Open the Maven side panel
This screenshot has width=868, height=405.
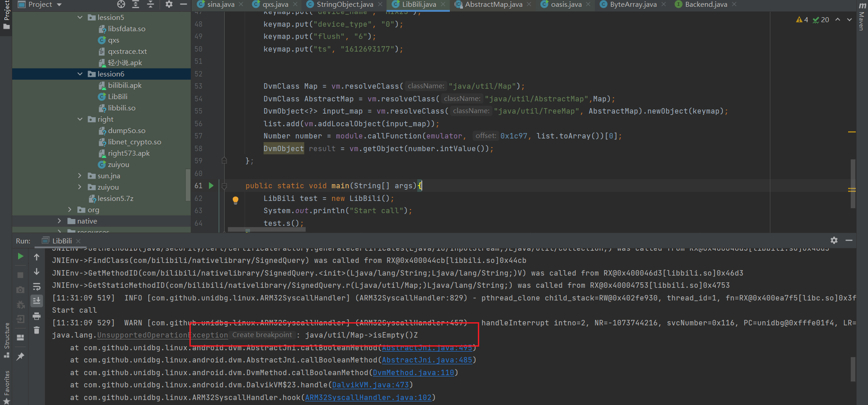point(862,16)
